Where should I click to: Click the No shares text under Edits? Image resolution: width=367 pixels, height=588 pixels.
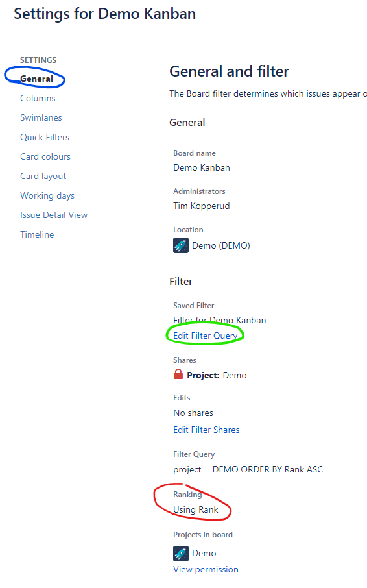click(193, 413)
